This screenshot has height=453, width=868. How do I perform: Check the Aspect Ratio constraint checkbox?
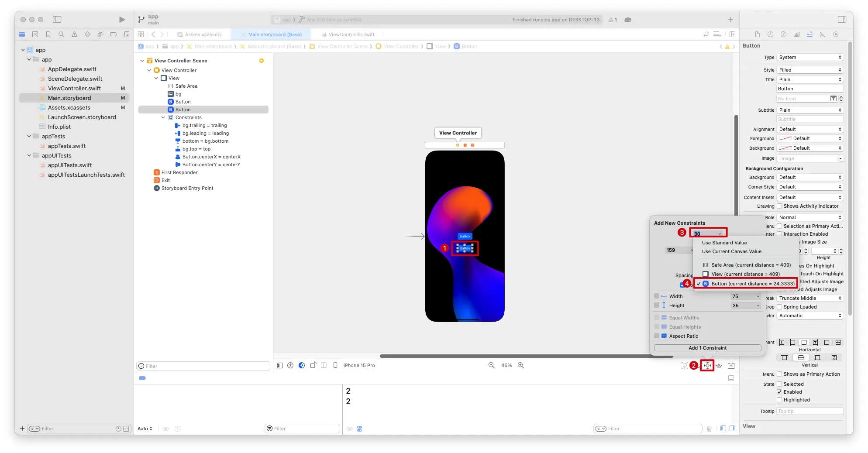click(x=657, y=336)
